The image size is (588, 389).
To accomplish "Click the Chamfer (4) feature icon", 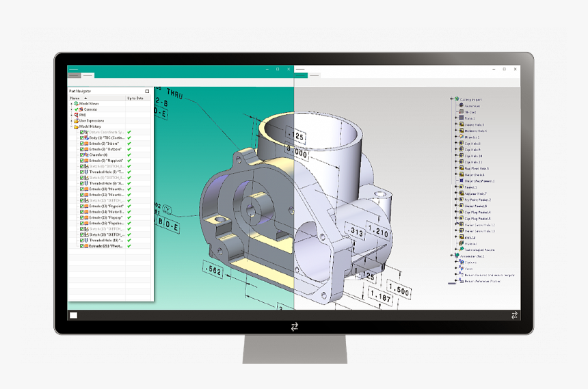I will 86,155.
